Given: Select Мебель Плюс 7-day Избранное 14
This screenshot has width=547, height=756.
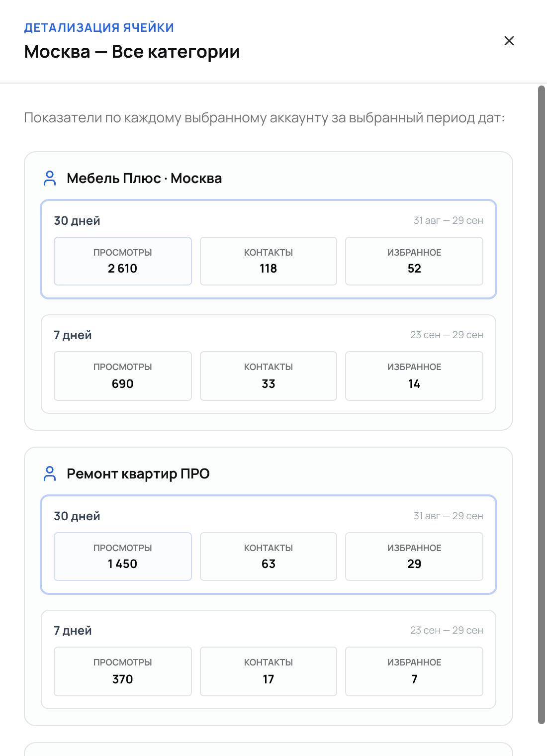Looking at the screenshot, I should coord(414,376).
